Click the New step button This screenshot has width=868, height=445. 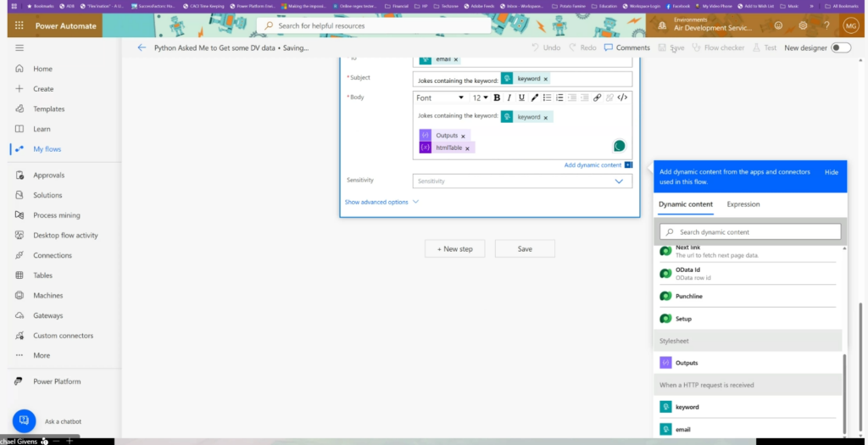[x=454, y=249]
